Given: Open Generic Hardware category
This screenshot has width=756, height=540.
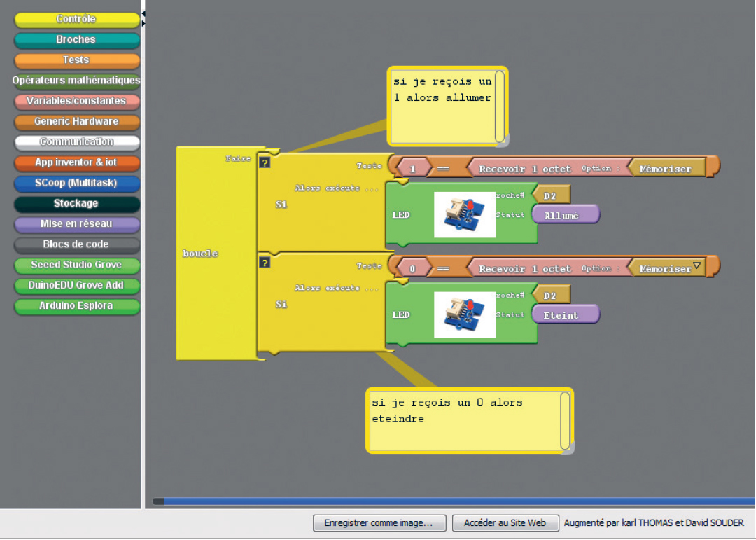Looking at the screenshot, I should pyautogui.click(x=77, y=122).
